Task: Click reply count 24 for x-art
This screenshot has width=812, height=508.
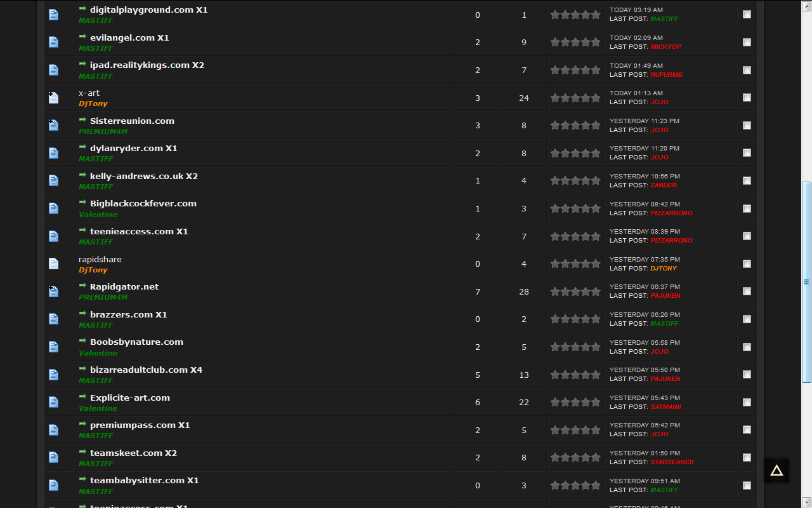Action: [524, 98]
